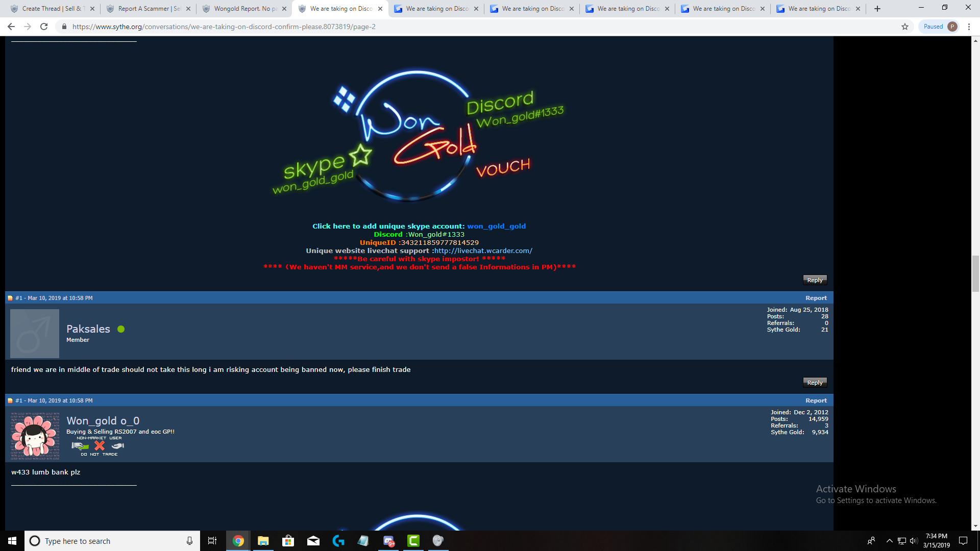Click Task View taskbar icon
Image resolution: width=980 pixels, height=551 pixels.
[x=212, y=541]
